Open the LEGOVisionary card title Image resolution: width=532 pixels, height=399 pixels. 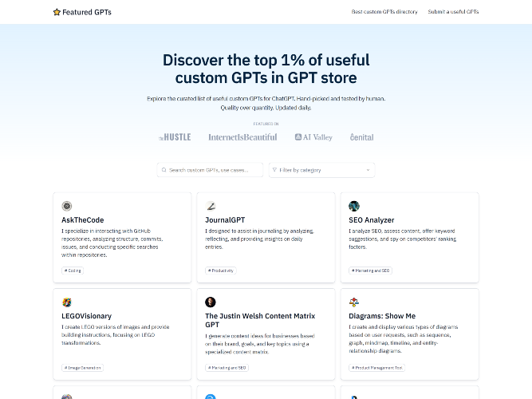coord(86,316)
